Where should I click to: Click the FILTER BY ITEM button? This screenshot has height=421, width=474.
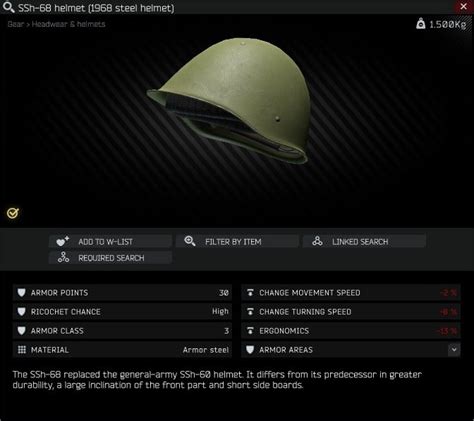237,241
